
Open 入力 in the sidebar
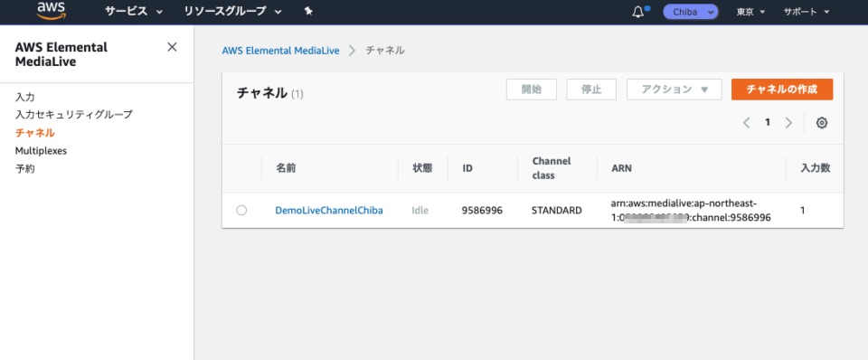point(25,97)
